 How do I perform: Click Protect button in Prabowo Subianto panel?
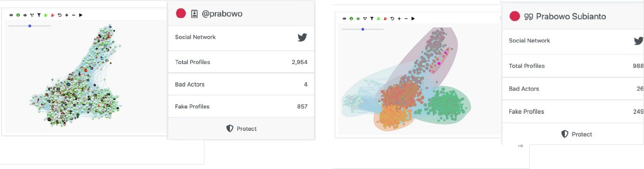coord(576,134)
